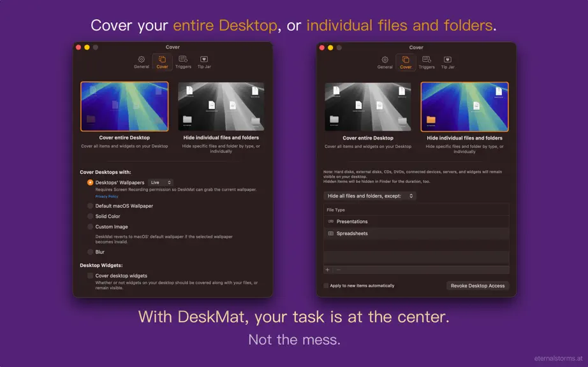Select Cover tab icon in left window
Screen dimensions: 588x367
tap(162, 59)
